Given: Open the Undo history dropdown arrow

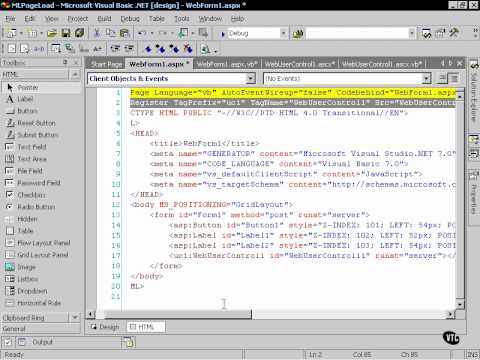Looking at the screenshot, I should [152, 33].
